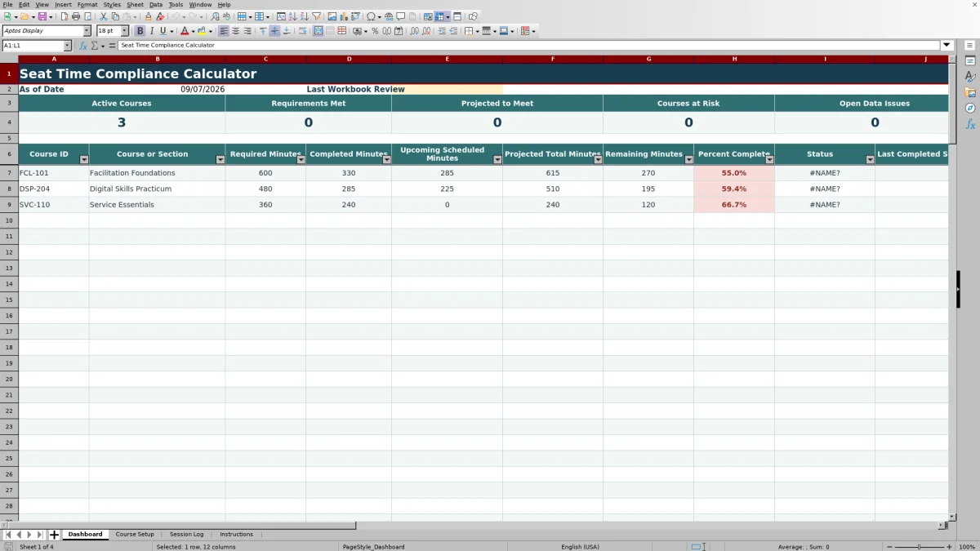
Task: Click the vertical scrollbar down arrow
Action: tap(952, 517)
